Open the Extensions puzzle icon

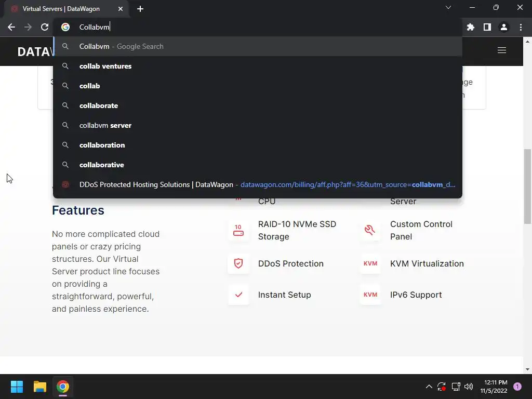471,27
